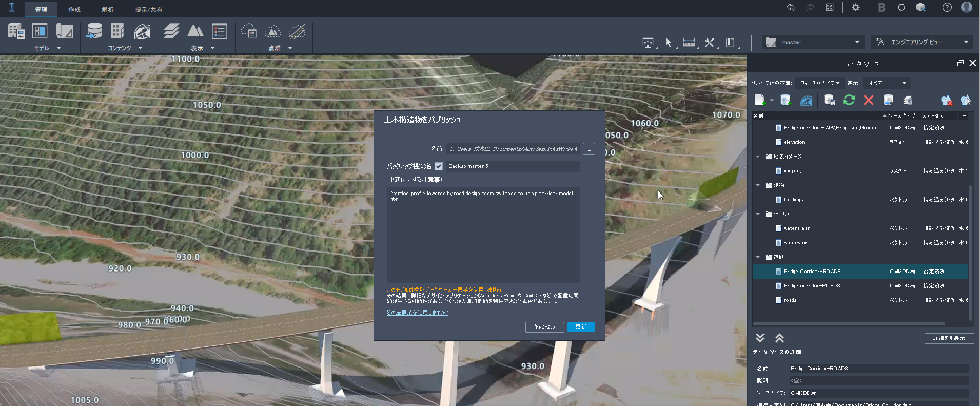
Task: Open the Data Sources database icon
Action: tap(94, 31)
